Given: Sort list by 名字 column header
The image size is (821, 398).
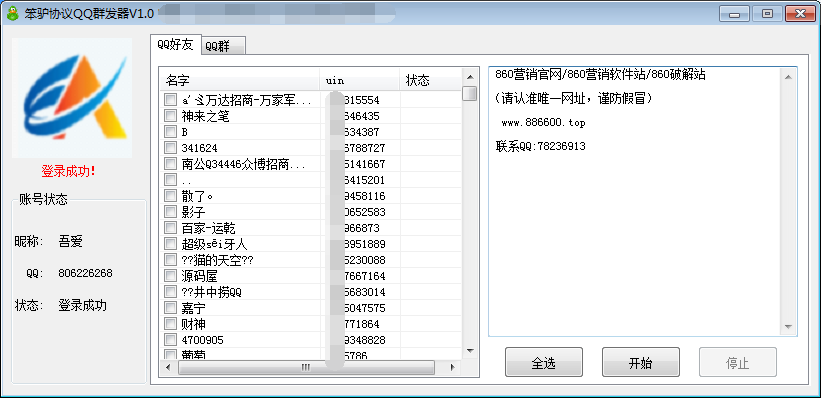Looking at the screenshot, I should tap(240, 80).
